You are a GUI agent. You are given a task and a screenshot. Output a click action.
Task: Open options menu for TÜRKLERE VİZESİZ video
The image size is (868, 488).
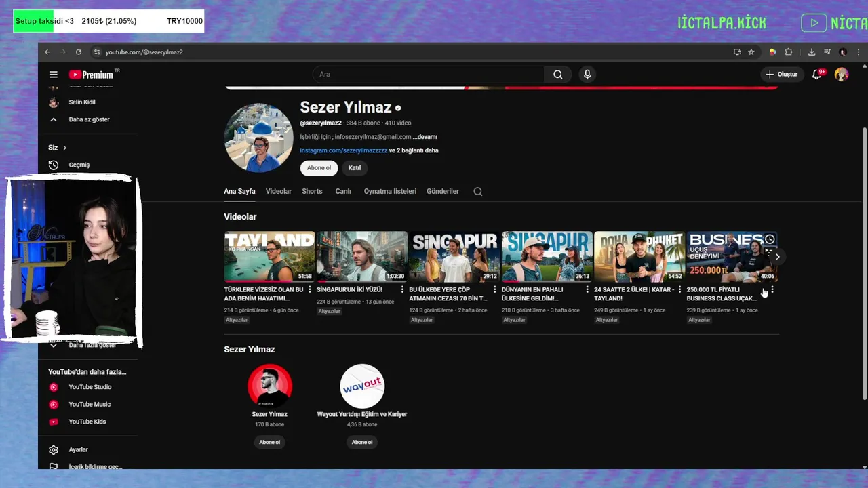coord(310,290)
